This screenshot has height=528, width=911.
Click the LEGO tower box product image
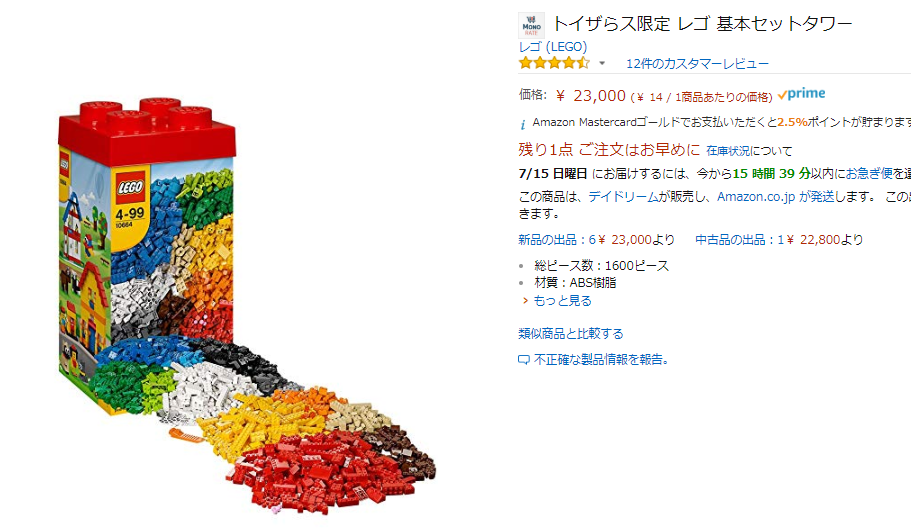pyautogui.click(x=247, y=307)
